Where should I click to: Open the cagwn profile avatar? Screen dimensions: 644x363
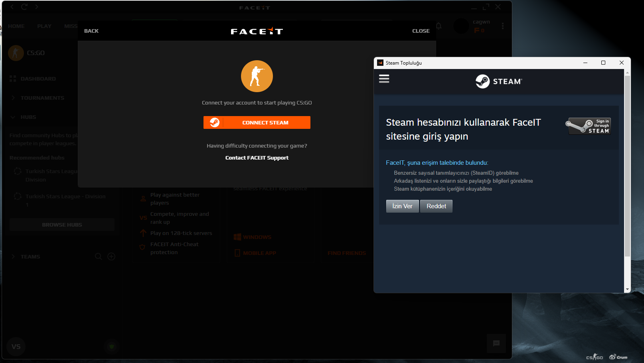pos(461,26)
